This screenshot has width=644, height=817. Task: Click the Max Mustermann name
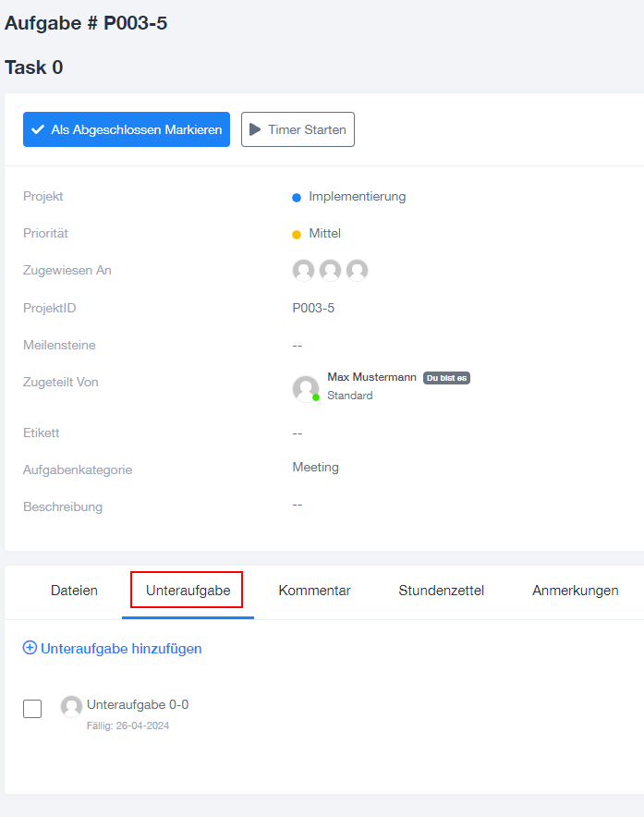click(x=371, y=377)
